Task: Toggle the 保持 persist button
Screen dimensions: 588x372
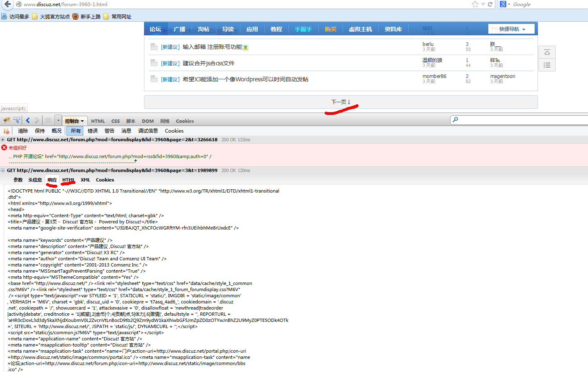Action: (x=40, y=131)
